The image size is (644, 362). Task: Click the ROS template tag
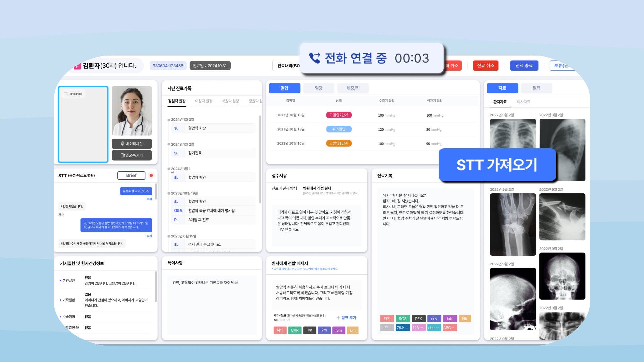(x=402, y=319)
